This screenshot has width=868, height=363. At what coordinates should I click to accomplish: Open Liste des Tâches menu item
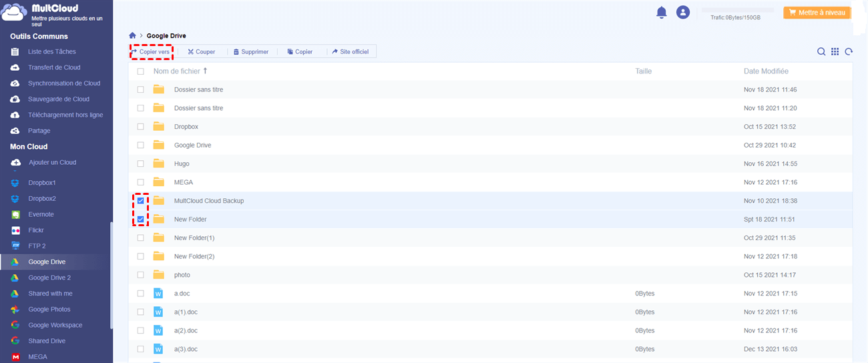pos(52,51)
